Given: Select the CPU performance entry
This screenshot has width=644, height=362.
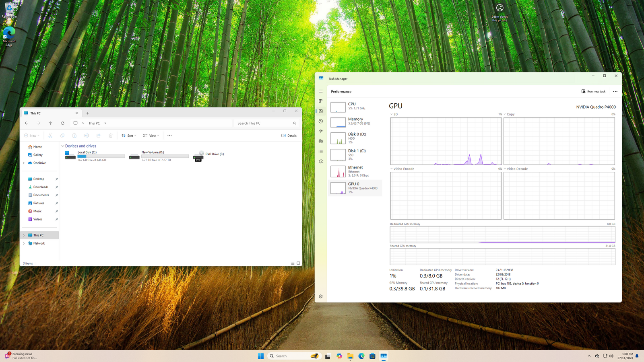Looking at the screenshot, I should point(355,106).
